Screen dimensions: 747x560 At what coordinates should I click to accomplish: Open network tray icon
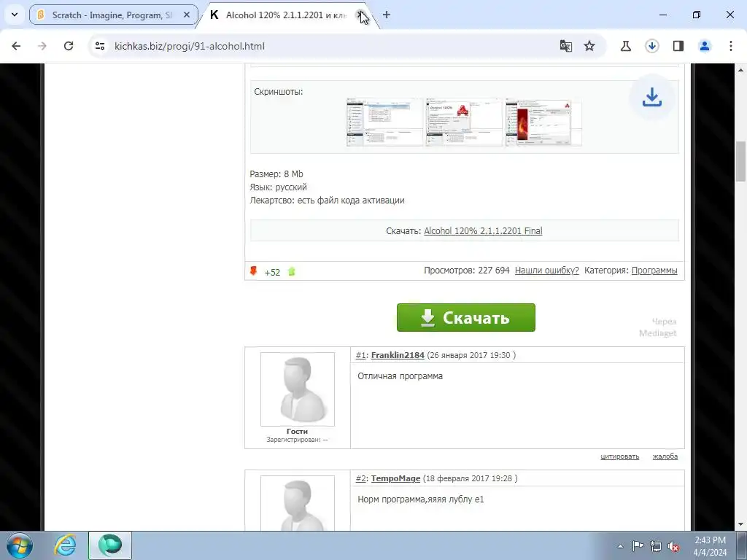point(656,546)
